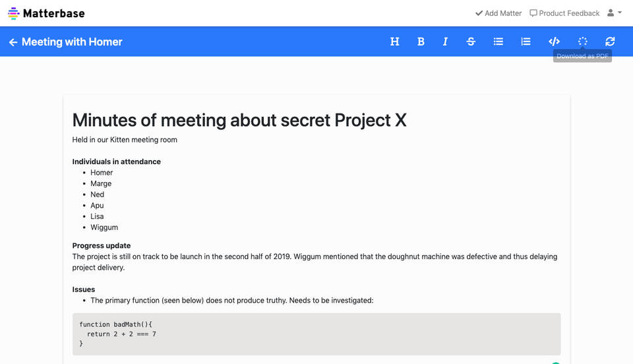This screenshot has width=633, height=364.
Task: Click the Meeting with Homer title
Action: tap(72, 42)
